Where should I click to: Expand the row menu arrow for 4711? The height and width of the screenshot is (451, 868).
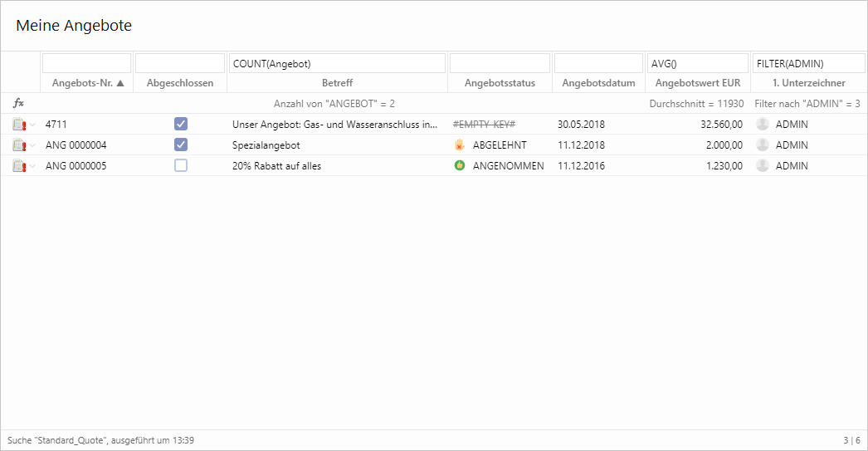click(x=34, y=125)
